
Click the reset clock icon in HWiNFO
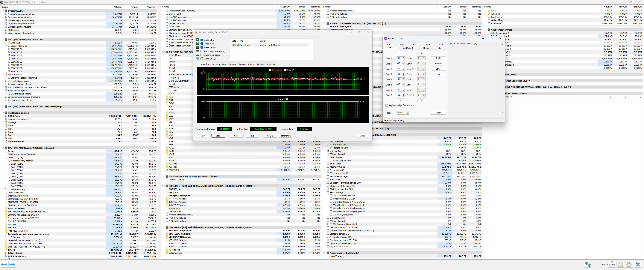click(612, 264)
